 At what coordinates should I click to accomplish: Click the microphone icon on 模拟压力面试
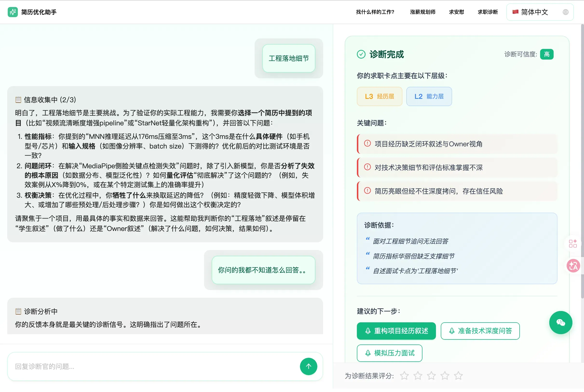367,353
